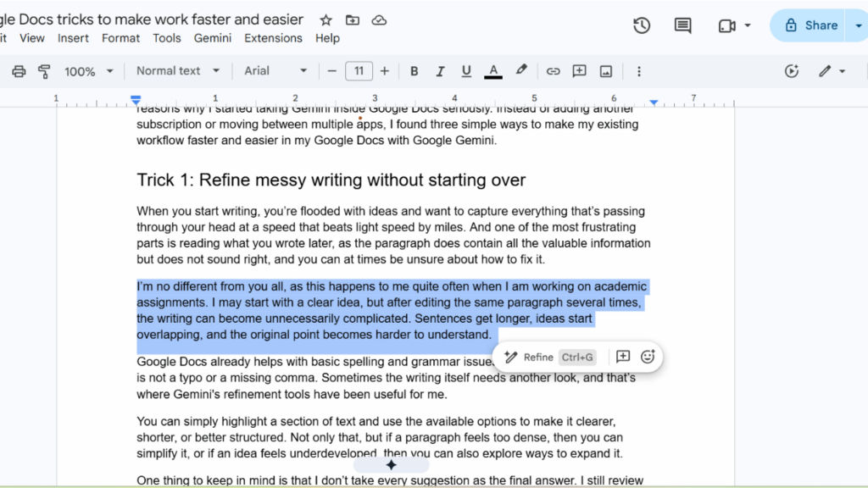The image size is (868, 488).
Task: Click the paragraph starting "You can simply highlight"
Action: tap(380, 438)
